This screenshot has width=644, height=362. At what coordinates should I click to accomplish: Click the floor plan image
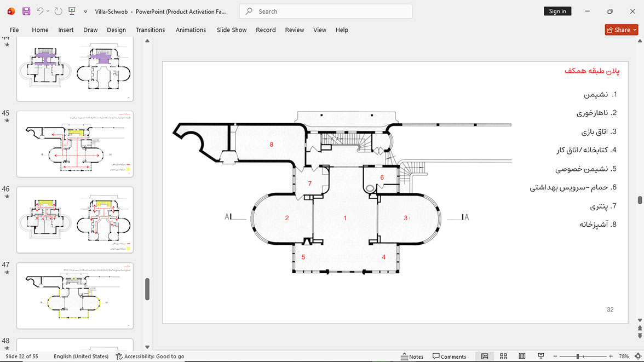click(x=342, y=192)
